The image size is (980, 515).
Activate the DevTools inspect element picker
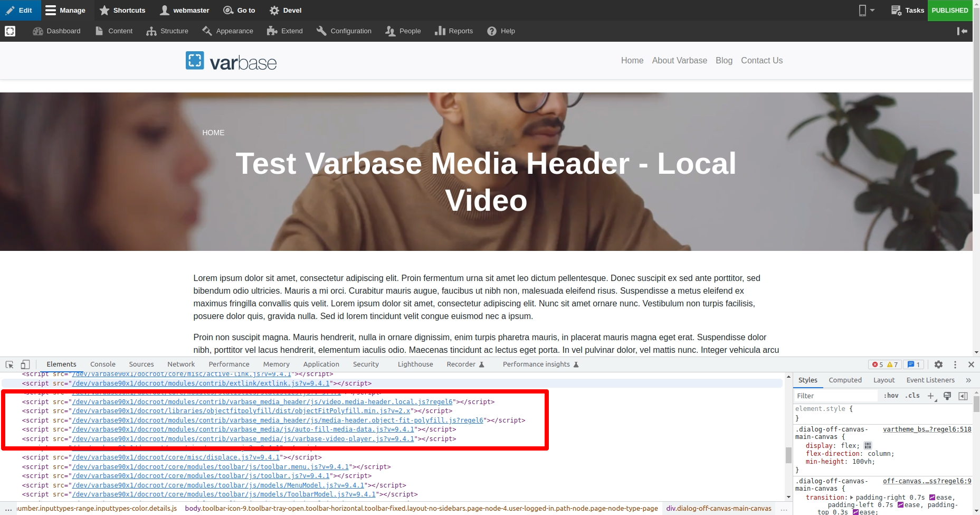coord(9,364)
